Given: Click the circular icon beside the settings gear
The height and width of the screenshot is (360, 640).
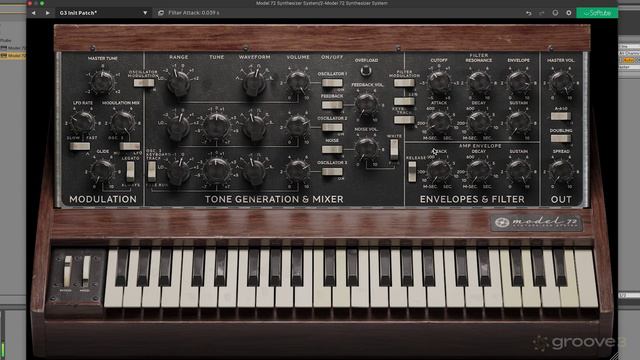Looking at the screenshot, I should point(555,13).
